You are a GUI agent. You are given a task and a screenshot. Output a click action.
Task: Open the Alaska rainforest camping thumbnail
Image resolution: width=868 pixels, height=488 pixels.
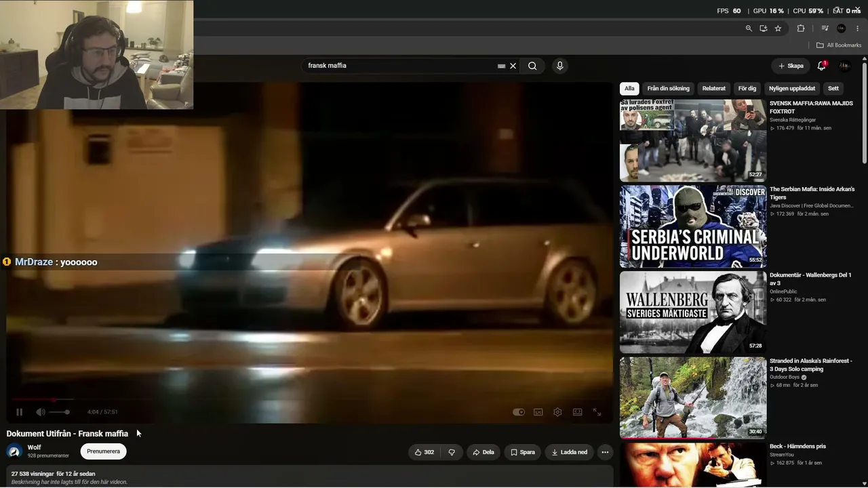click(x=693, y=398)
